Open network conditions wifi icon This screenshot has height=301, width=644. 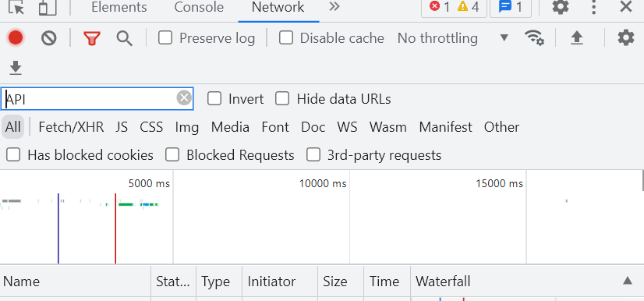(x=534, y=38)
